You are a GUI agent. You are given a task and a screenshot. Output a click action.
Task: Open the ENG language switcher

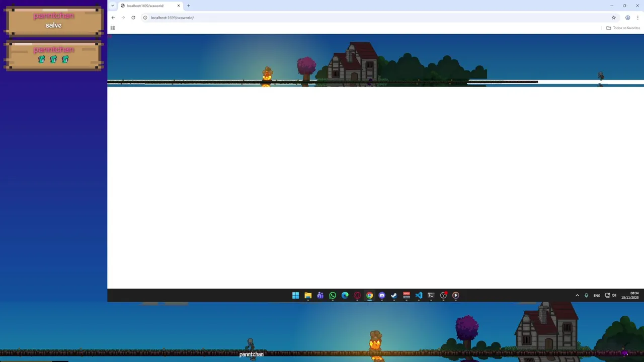click(597, 296)
